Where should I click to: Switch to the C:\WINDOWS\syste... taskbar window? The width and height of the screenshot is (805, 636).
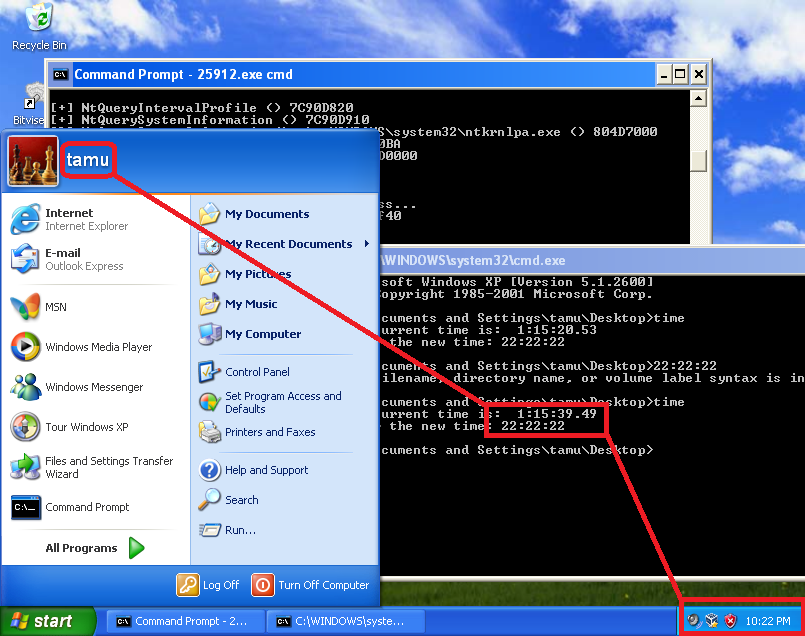(x=343, y=620)
